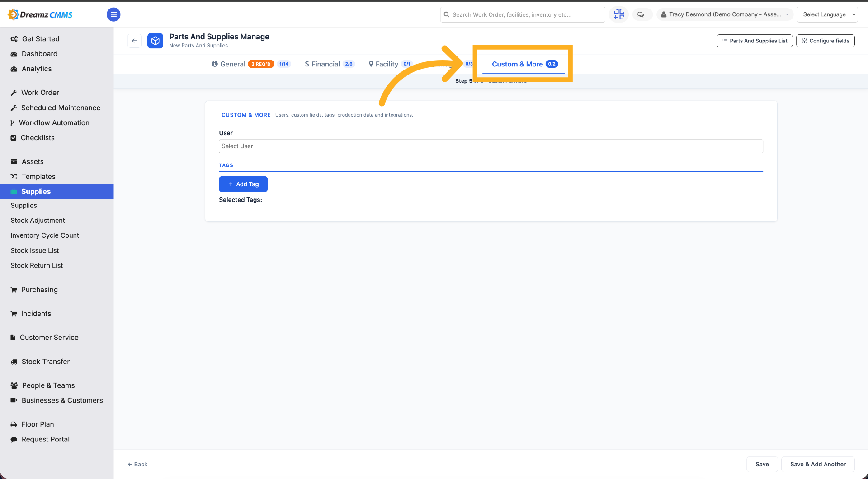Screen dimensions: 868x479
Task: Click the Parts and Supplies cube icon
Action: (x=155, y=41)
